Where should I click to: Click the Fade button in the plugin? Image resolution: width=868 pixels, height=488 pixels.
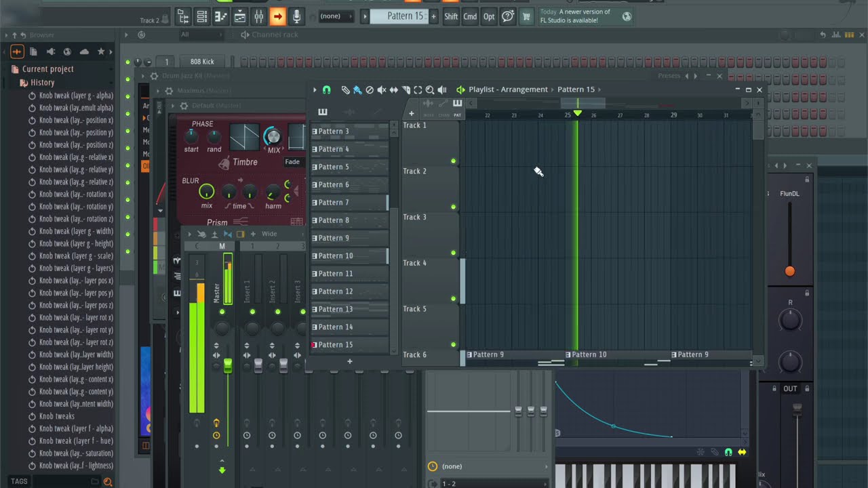[292, 162]
